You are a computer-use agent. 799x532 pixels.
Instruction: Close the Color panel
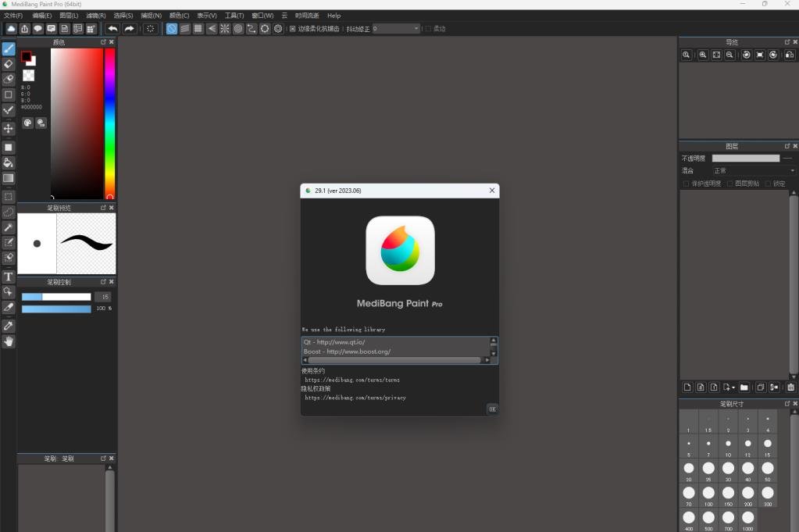pos(112,41)
